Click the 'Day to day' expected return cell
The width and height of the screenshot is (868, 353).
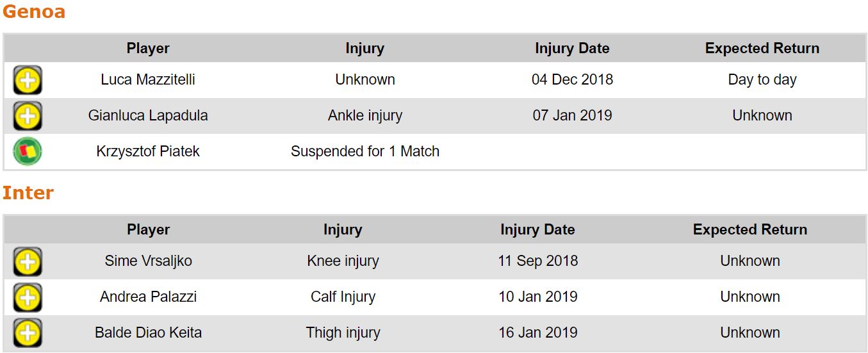762,80
